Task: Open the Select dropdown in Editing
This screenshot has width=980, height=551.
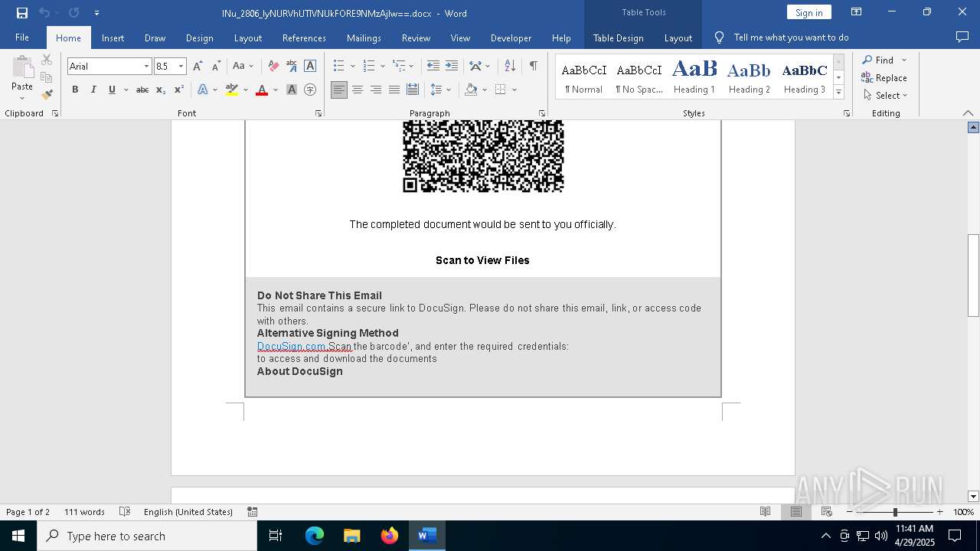Action: (x=885, y=96)
